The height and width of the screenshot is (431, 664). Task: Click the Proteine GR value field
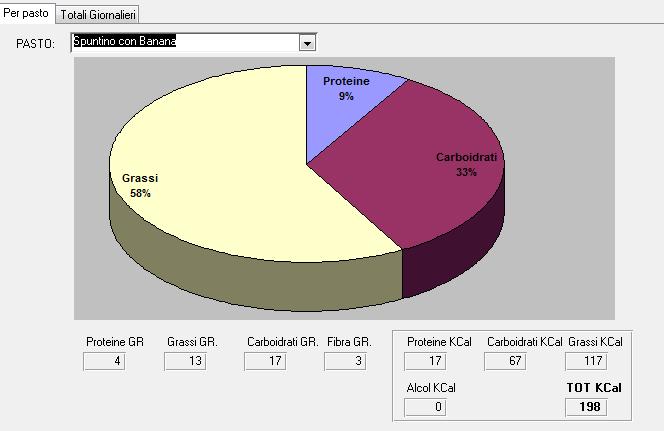[x=104, y=361]
